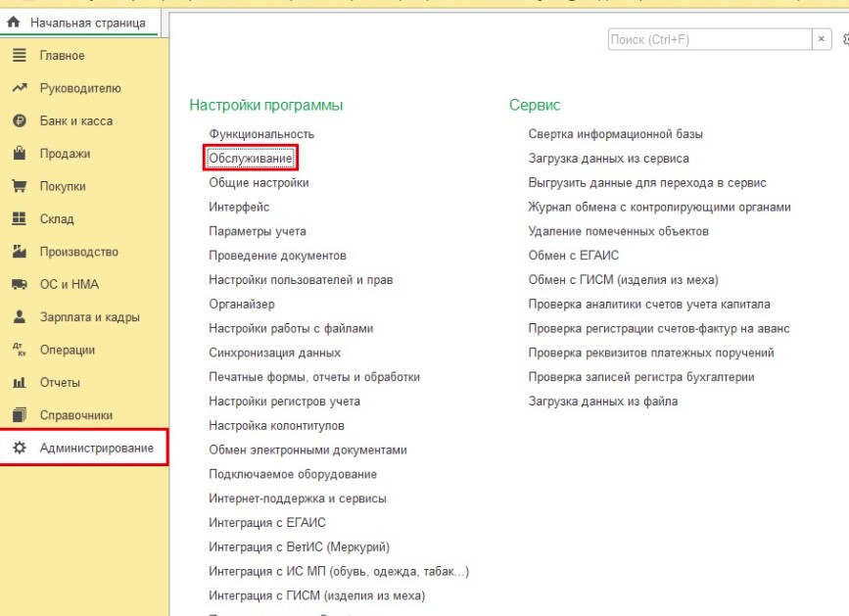Click the Покупки shopping-cart icon
This screenshot has width=849, height=616.
20,186
